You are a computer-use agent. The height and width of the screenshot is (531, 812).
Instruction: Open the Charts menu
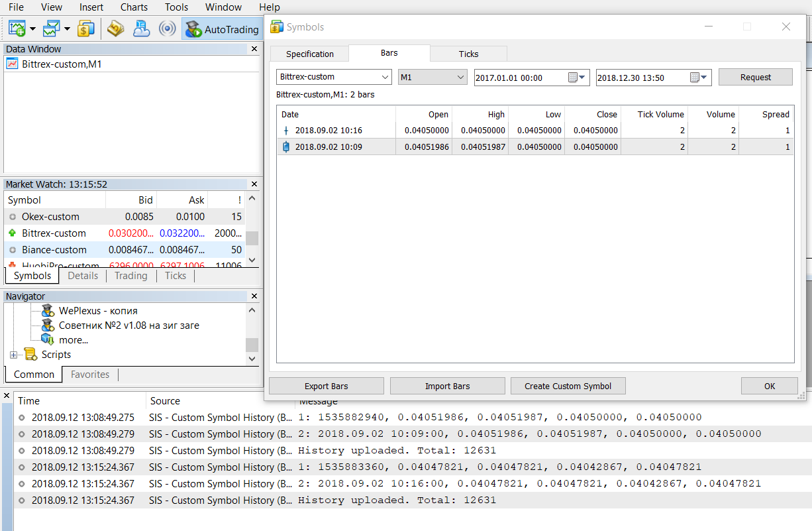(134, 7)
